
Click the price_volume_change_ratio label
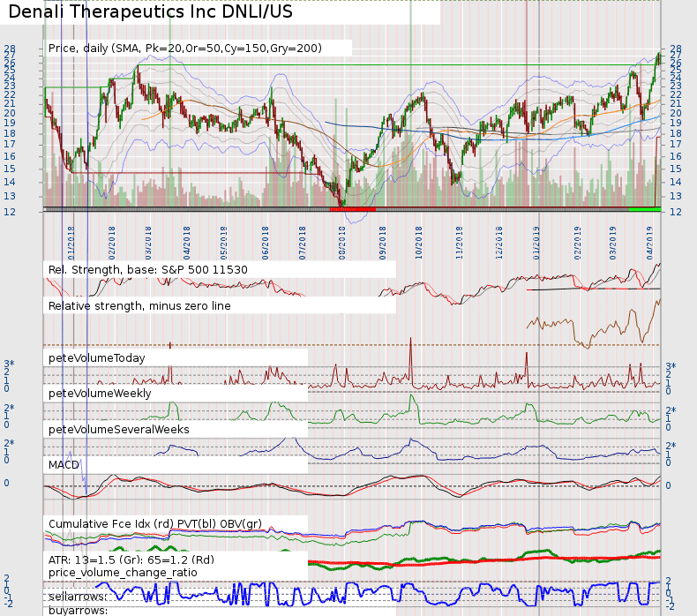(x=123, y=573)
